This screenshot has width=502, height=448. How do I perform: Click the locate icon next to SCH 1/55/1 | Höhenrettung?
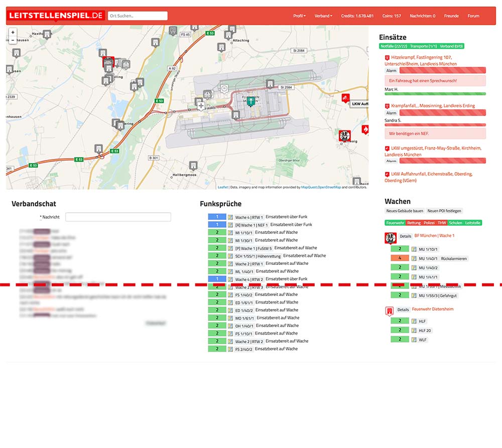pos(230,256)
